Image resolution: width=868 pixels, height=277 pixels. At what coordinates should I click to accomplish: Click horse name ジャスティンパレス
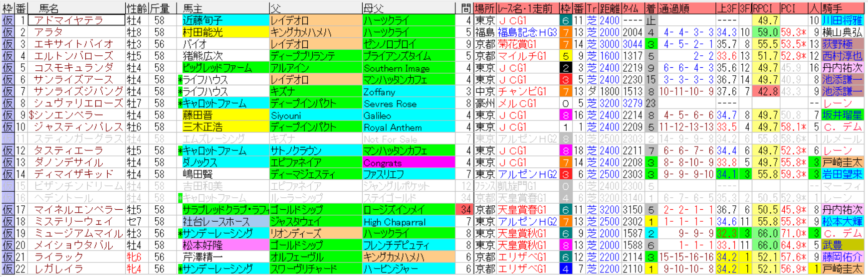coord(77,127)
